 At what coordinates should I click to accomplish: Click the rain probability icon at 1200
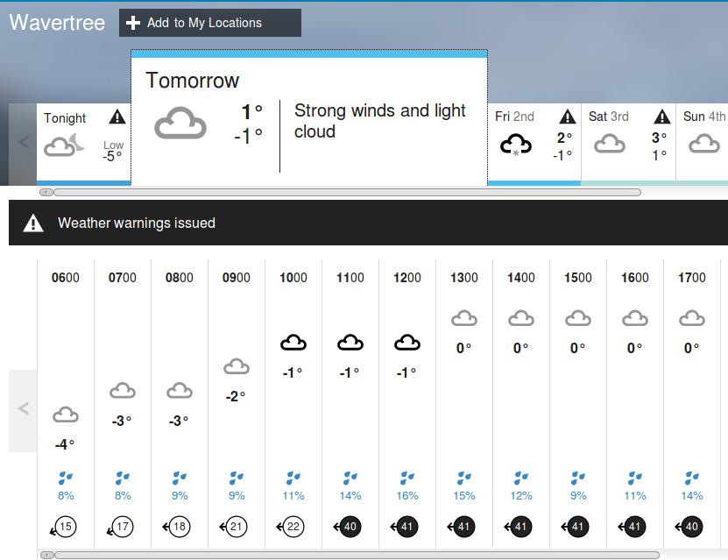pos(407,478)
